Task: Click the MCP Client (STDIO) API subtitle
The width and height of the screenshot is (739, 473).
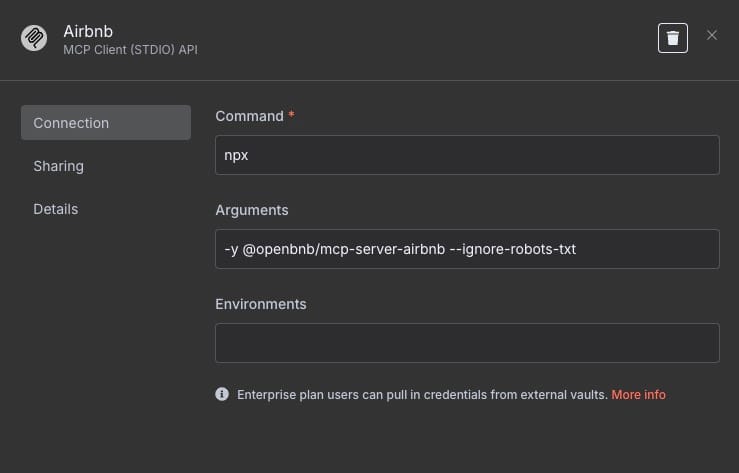Action: tap(131, 49)
